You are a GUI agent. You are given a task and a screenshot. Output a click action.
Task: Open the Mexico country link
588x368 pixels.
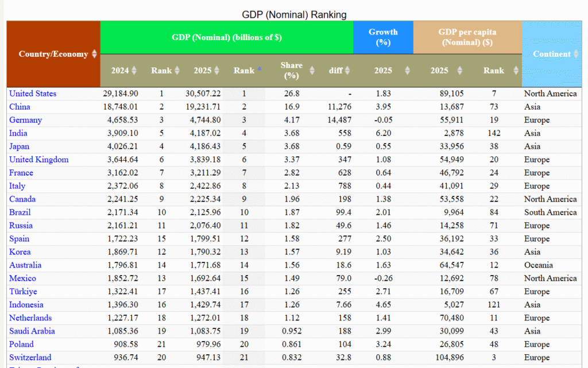(22, 278)
